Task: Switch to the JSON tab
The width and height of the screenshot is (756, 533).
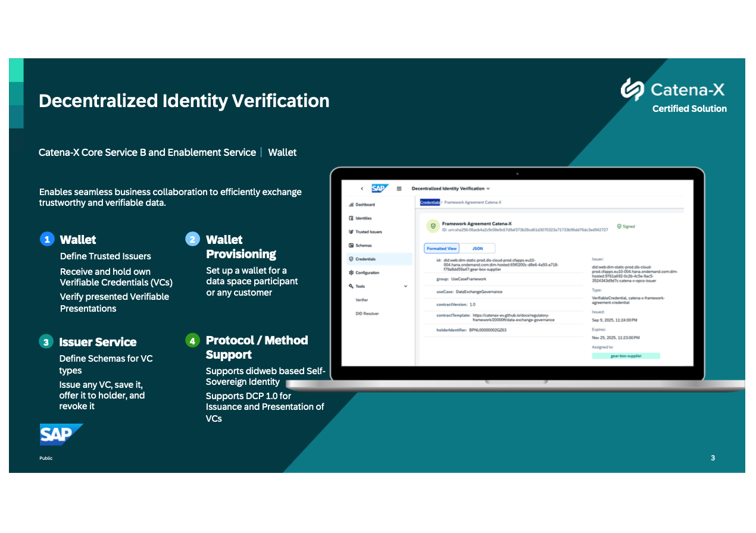Action: pyautogui.click(x=477, y=249)
